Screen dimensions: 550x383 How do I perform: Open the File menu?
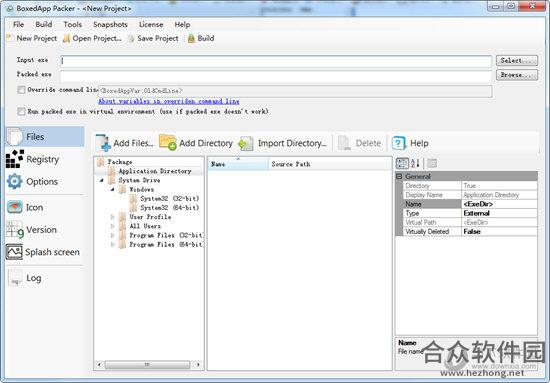18,24
